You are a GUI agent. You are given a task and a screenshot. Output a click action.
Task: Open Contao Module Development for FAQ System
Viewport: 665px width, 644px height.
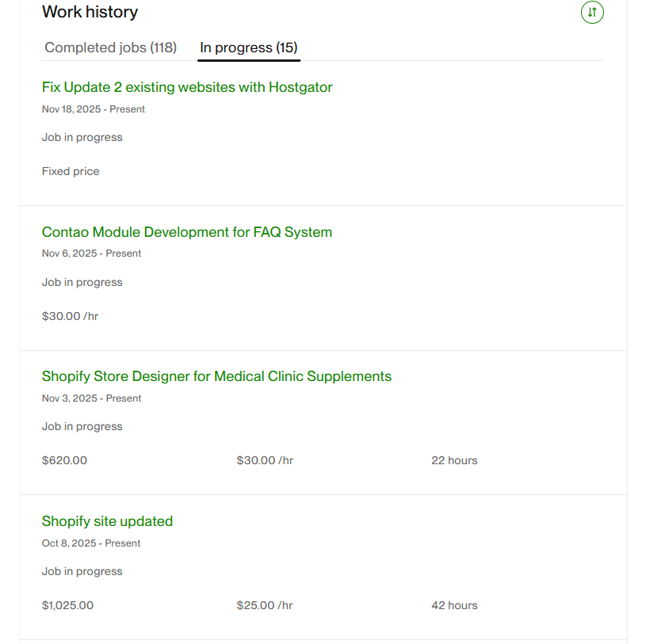tap(187, 232)
